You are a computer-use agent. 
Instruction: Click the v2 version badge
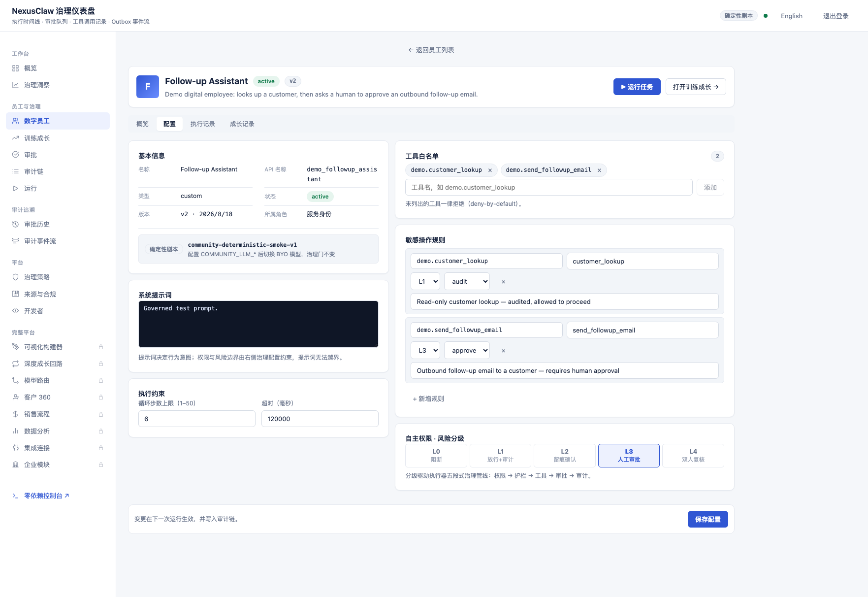[x=293, y=81]
